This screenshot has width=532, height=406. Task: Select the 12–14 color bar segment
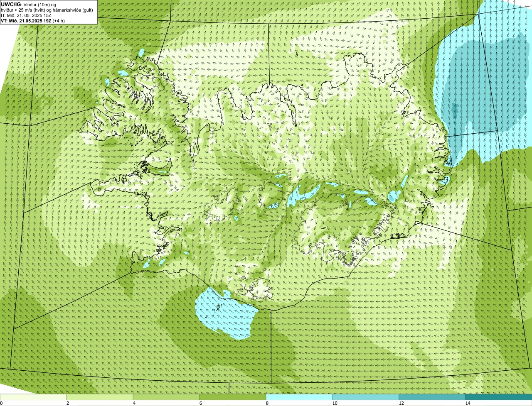(432, 397)
